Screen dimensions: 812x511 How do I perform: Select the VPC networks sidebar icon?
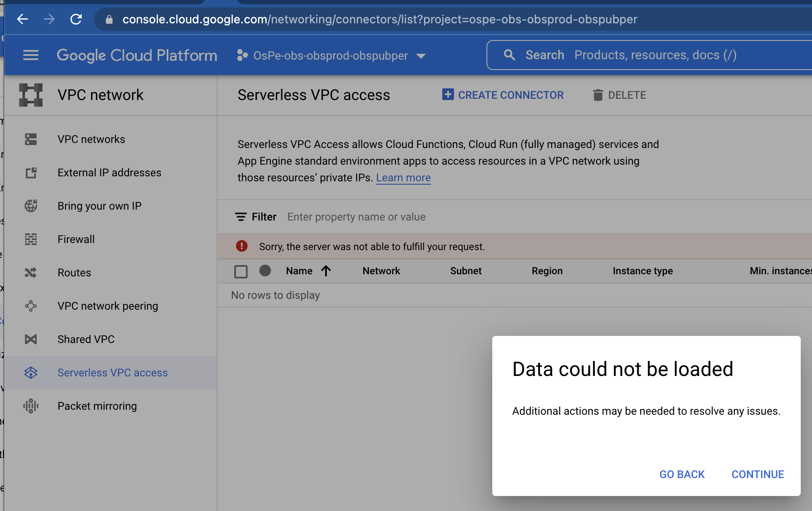pos(31,139)
